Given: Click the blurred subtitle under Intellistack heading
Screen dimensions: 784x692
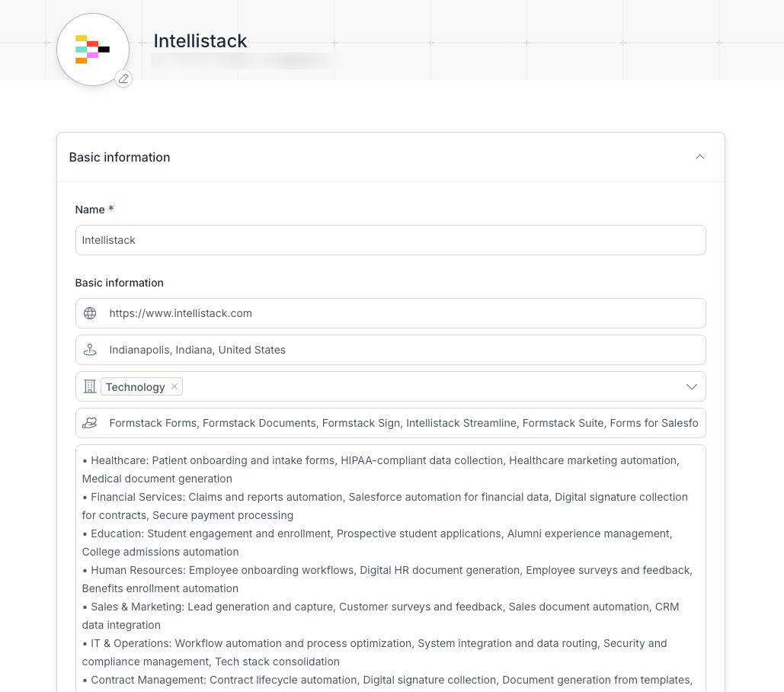Looking at the screenshot, I should tap(242, 60).
